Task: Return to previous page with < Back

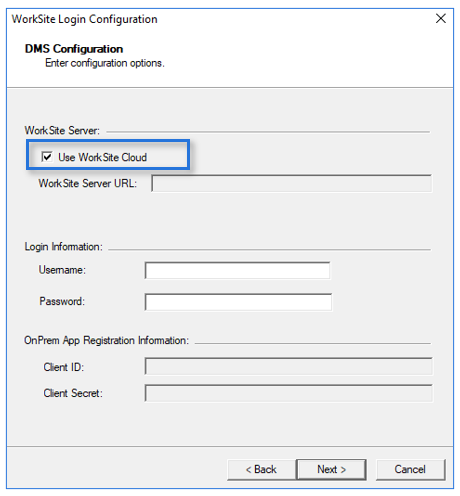Action: (x=261, y=469)
